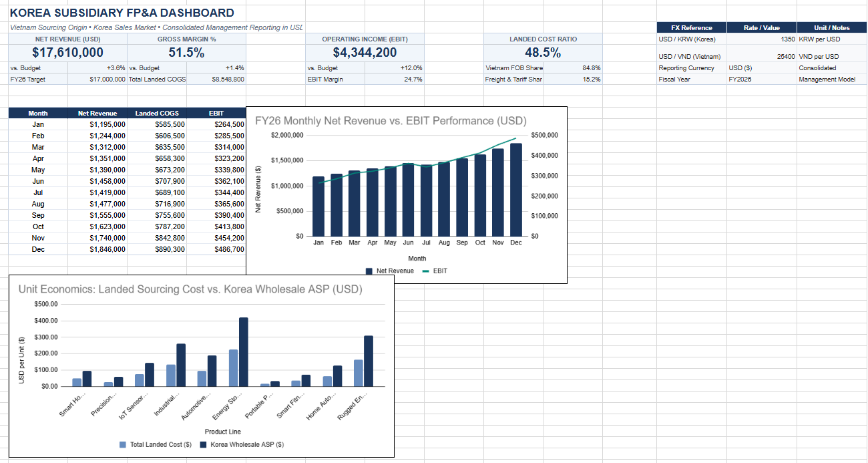The image size is (868, 463).
Task: Click the Freight & Tariff share 15.2% value
Action: click(x=572, y=79)
